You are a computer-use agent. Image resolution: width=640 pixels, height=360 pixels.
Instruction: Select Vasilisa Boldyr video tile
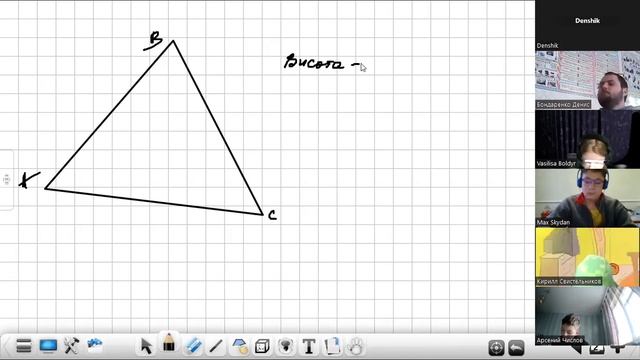coord(587,139)
